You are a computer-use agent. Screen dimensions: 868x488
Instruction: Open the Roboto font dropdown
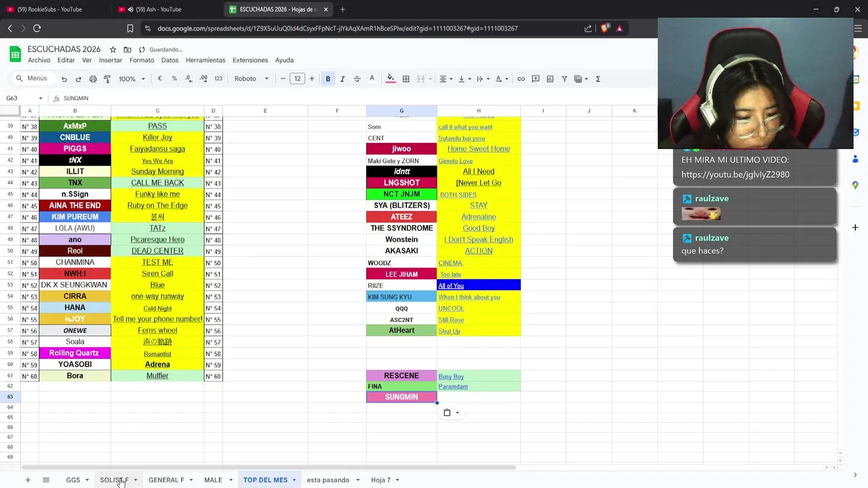click(251, 79)
